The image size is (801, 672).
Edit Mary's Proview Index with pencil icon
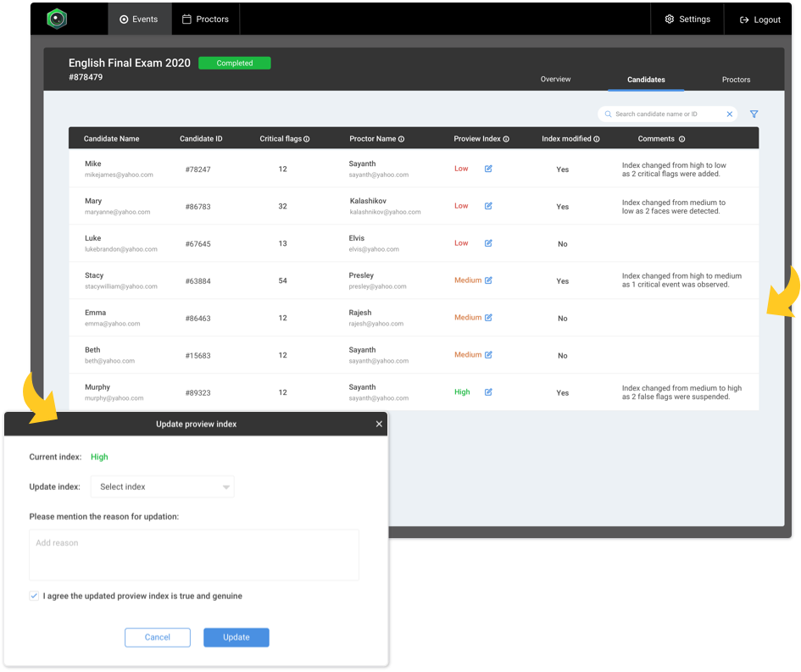point(487,206)
